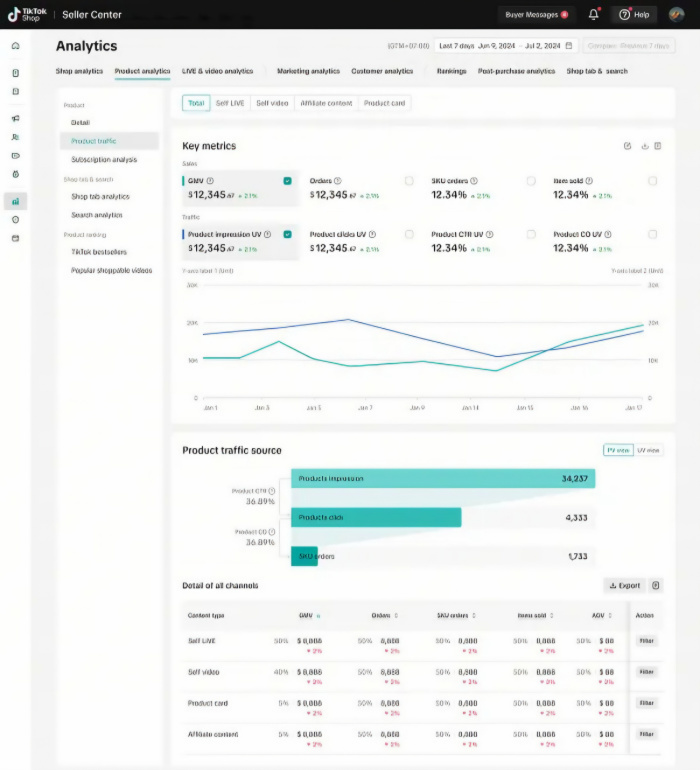
Task: Click the Export button
Action: [x=624, y=585]
